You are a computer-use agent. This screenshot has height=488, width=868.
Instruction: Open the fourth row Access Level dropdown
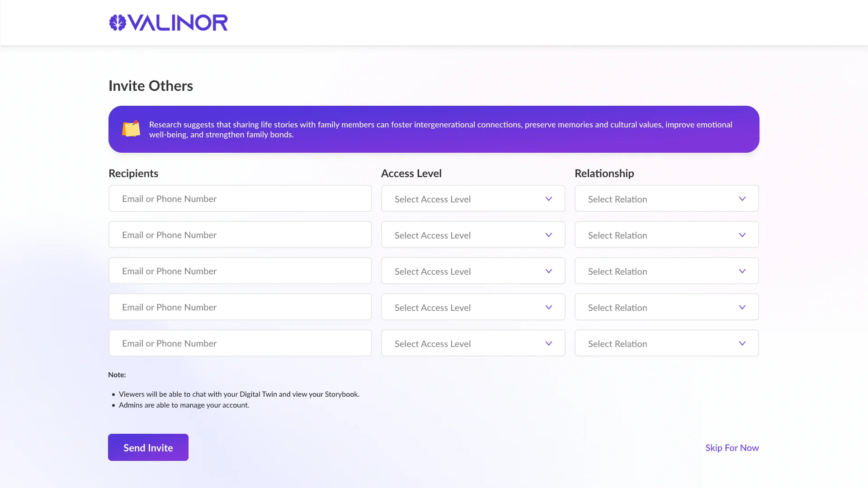coord(473,307)
